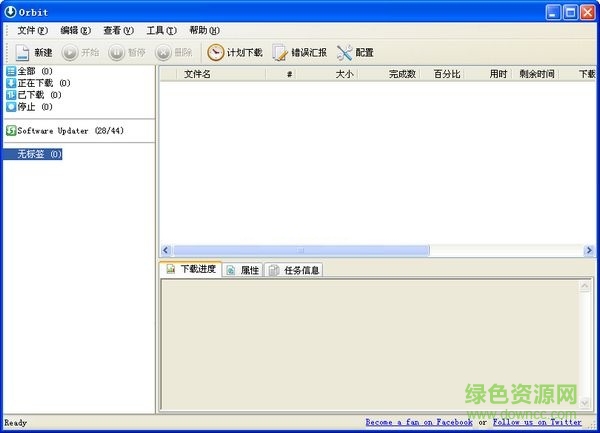Select the Stopped (停止) category

coord(29,107)
